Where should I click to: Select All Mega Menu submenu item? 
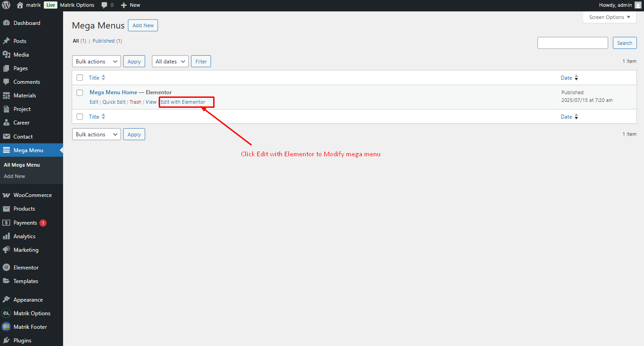(22, 165)
